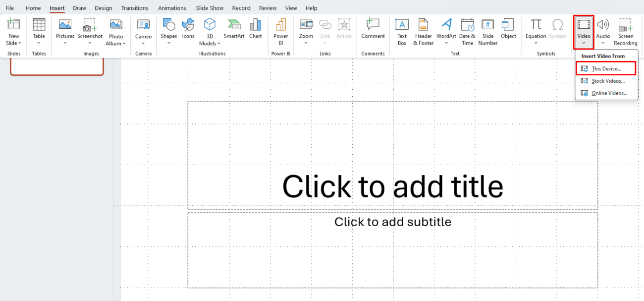This screenshot has width=644, height=301.
Task: Expand the Table dropdown arrow
Action: pyautogui.click(x=39, y=43)
